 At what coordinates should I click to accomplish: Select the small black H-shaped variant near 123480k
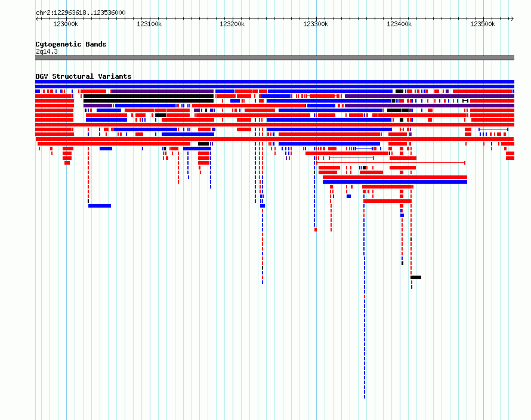(465, 101)
